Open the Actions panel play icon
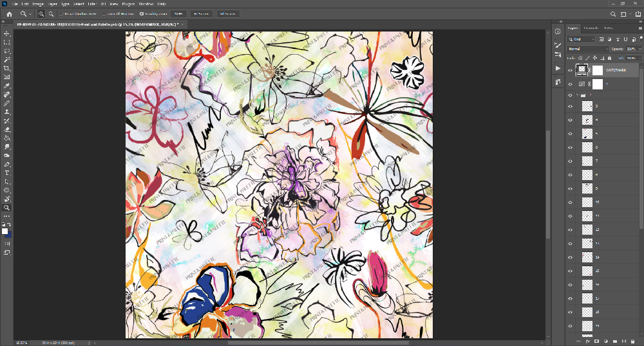644x346 pixels. 557,68
